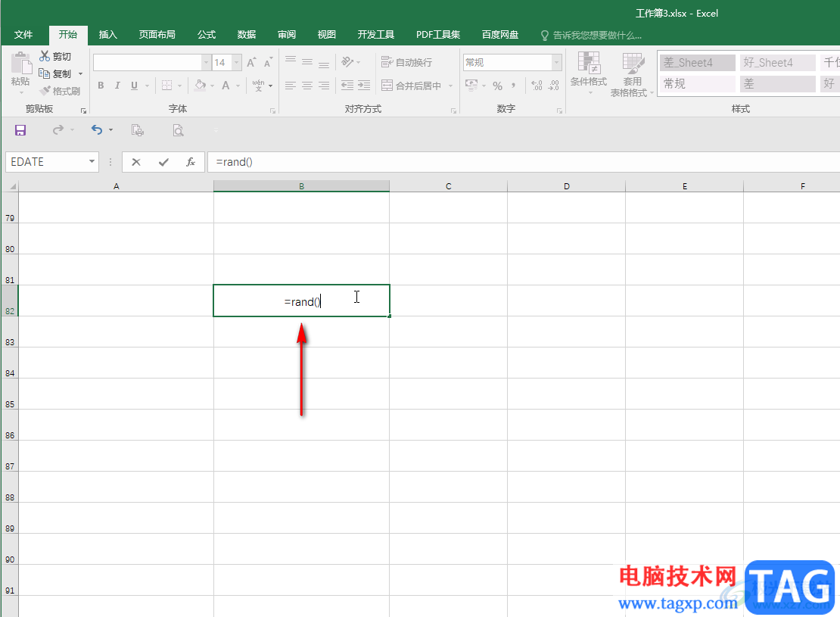Decrease the indent
Screen dimensions: 840x617
347,86
